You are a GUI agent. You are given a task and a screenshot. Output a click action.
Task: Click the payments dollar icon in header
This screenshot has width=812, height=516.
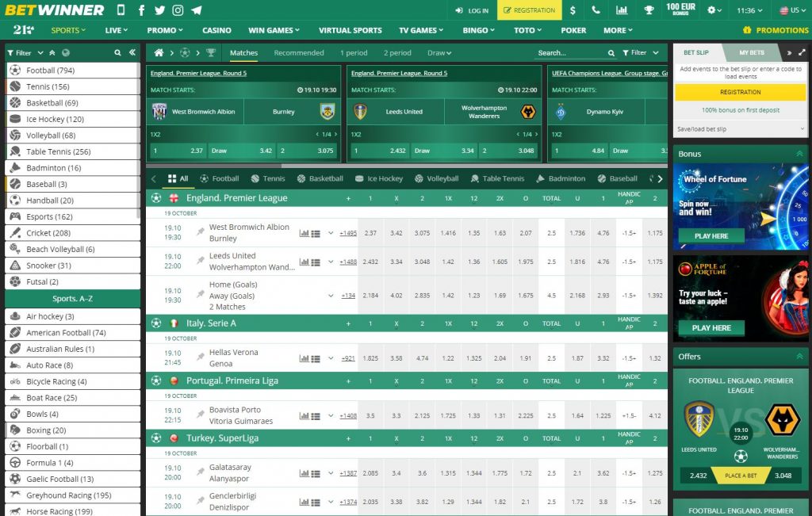point(574,10)
